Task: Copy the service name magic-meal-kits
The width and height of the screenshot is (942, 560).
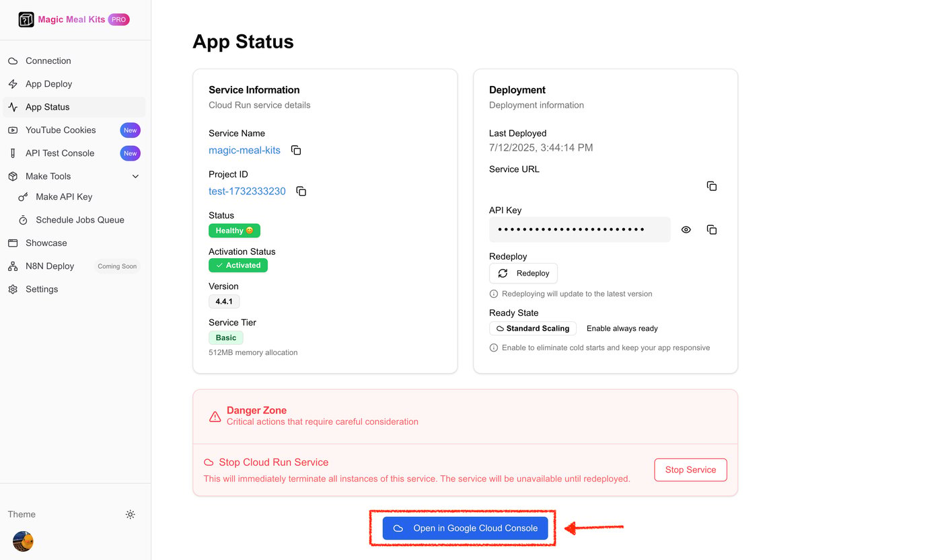Action: [296, 150]
